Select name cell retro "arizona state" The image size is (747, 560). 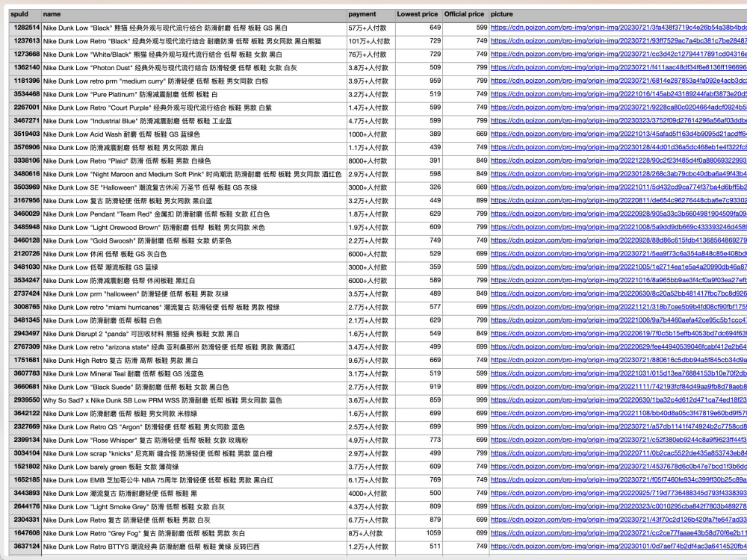coord(194,347)
